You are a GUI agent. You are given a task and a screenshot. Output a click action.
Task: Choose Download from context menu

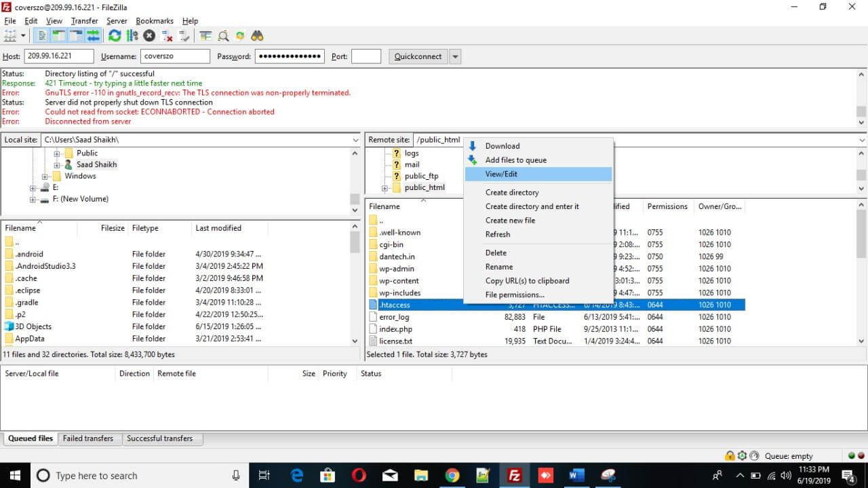[538, 146]
